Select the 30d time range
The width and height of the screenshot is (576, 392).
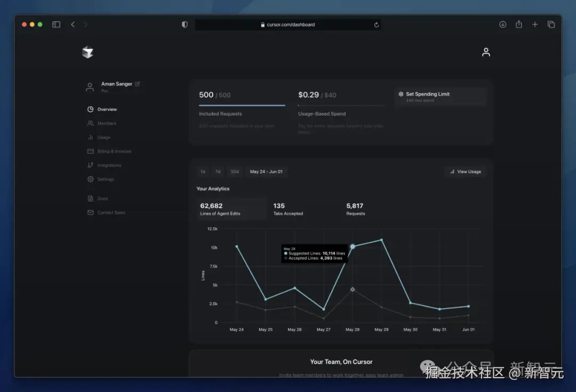coord(234,172)
